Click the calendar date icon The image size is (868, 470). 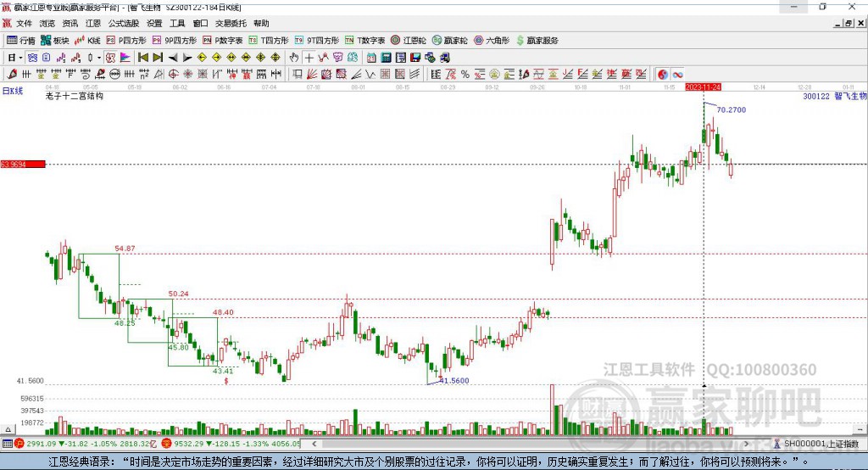click(x=371, y=57)
